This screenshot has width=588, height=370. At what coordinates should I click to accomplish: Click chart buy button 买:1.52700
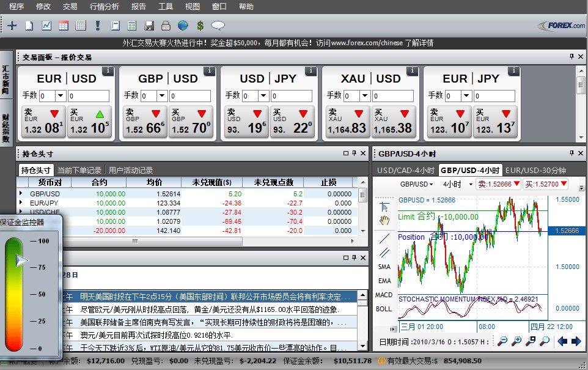[x=546, y=184]
